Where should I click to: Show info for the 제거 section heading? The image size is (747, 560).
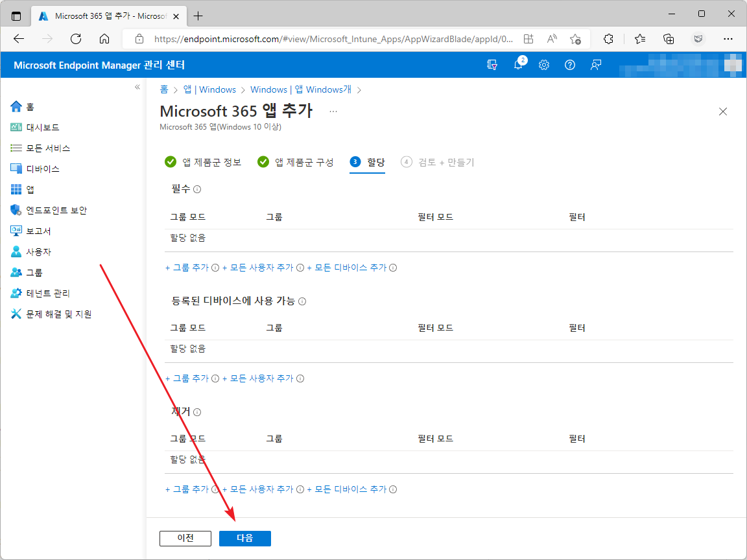197,412
